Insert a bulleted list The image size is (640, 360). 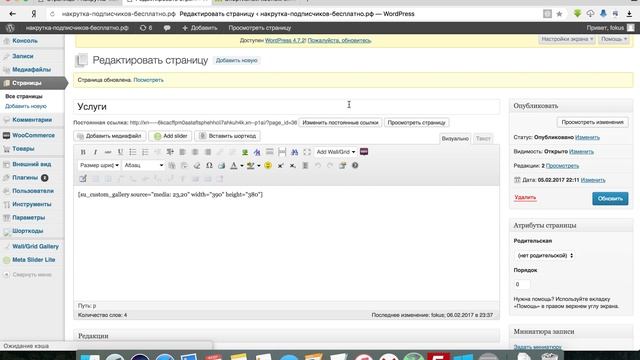[133, 152]
